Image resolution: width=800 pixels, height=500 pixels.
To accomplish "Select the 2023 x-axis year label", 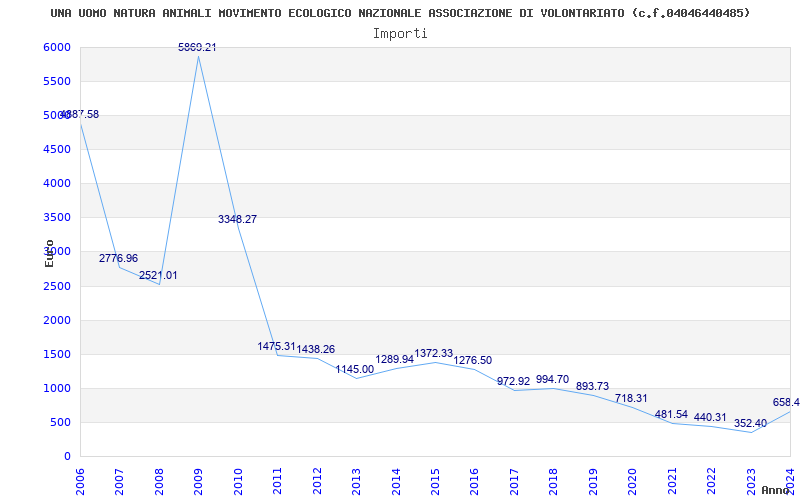I will (x=751, y=482).
